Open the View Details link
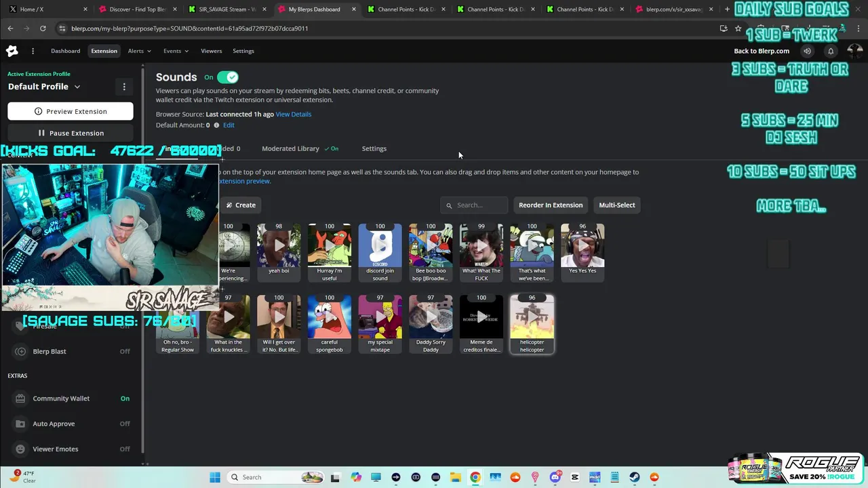 [x=294, y=114]
